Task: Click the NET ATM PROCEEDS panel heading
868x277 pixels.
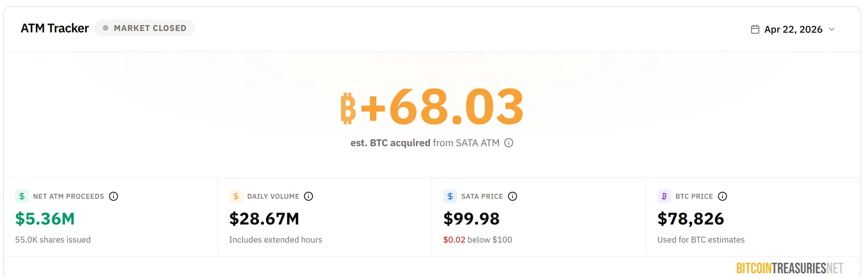Action: coord(68,196)
